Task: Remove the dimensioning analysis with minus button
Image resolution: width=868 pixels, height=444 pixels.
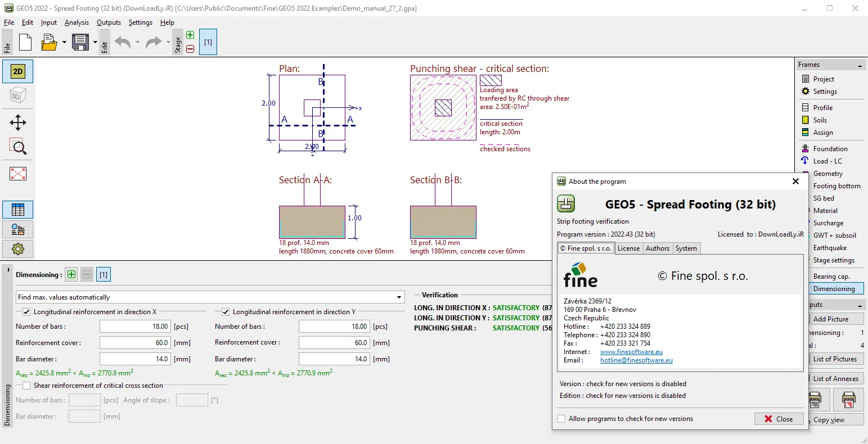Action: coord(87,274)
